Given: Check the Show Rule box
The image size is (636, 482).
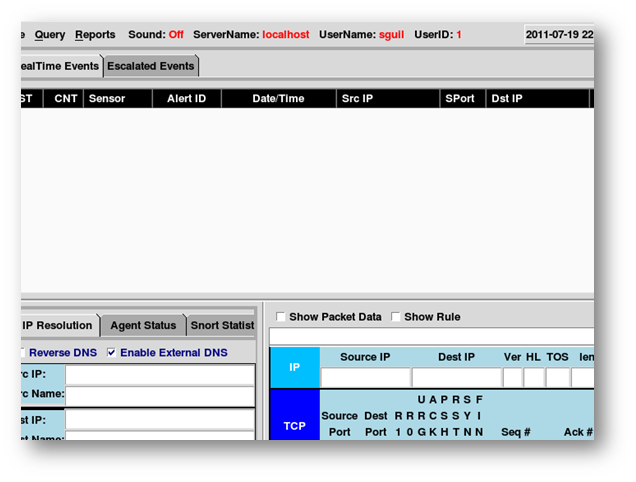Looking at the screenshot, I should (396, 317).
